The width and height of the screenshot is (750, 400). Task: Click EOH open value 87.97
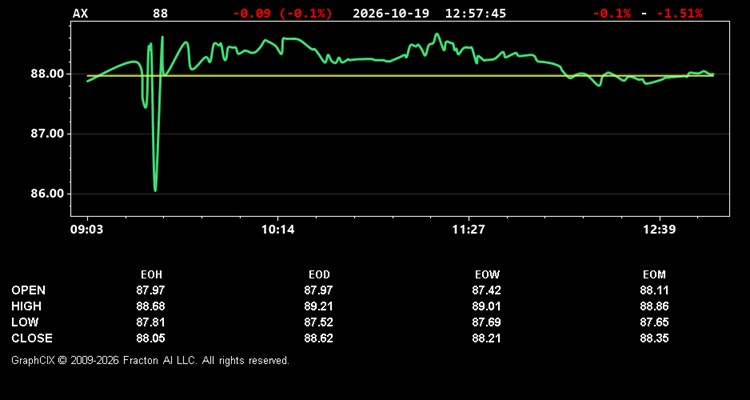[151, 290]
